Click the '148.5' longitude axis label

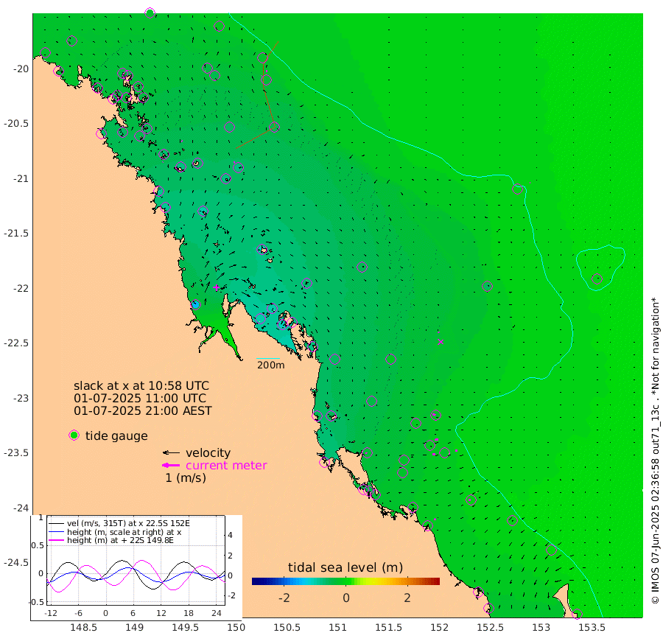(x=83, y=627)
